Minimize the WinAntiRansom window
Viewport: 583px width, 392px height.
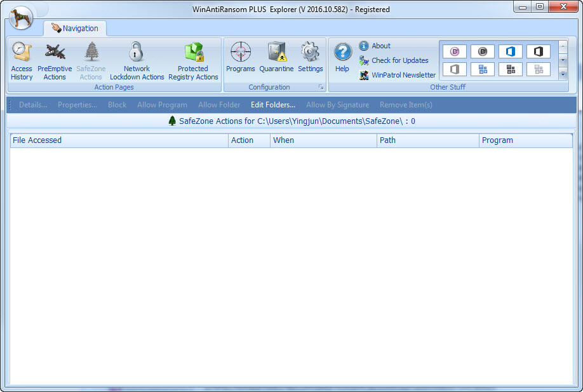(523, 7)
